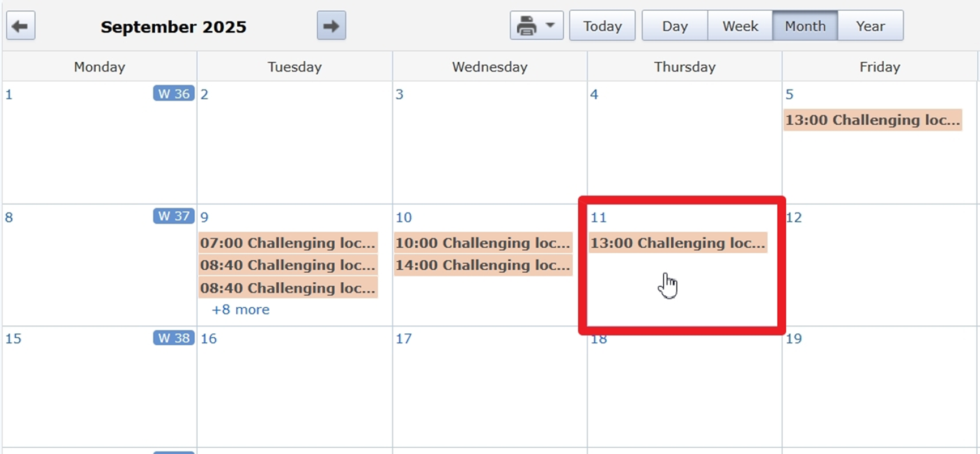This screenshot has width=980, height=454.
Task: Expand the +8 more events link
Action: pos(240,309)
